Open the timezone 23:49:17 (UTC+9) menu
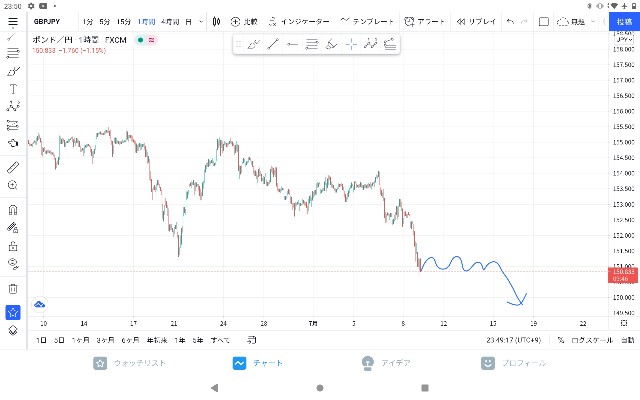This screenshot has height=400, width=640. (513, 340)
